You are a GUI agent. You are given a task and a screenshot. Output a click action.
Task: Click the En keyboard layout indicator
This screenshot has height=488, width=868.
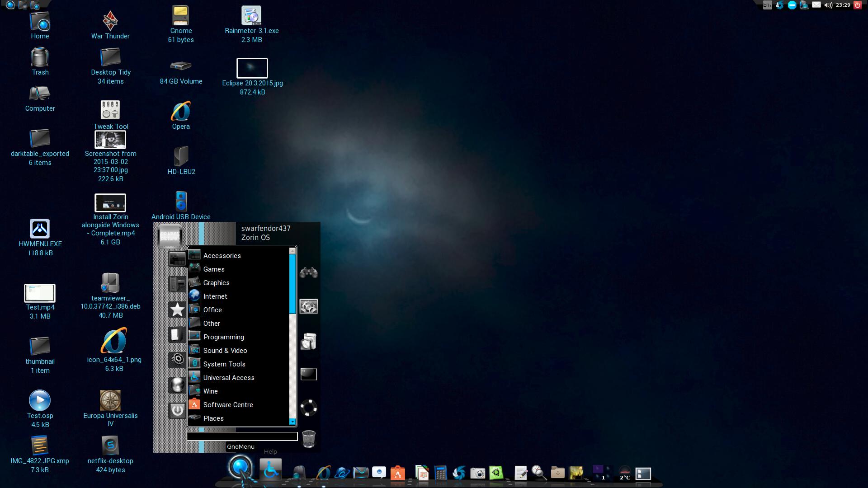tap(767, 5)
